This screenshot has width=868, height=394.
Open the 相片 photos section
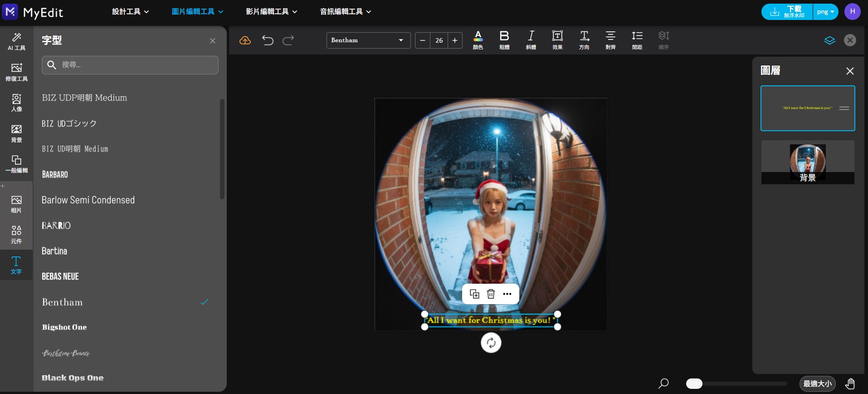(16, 204)
